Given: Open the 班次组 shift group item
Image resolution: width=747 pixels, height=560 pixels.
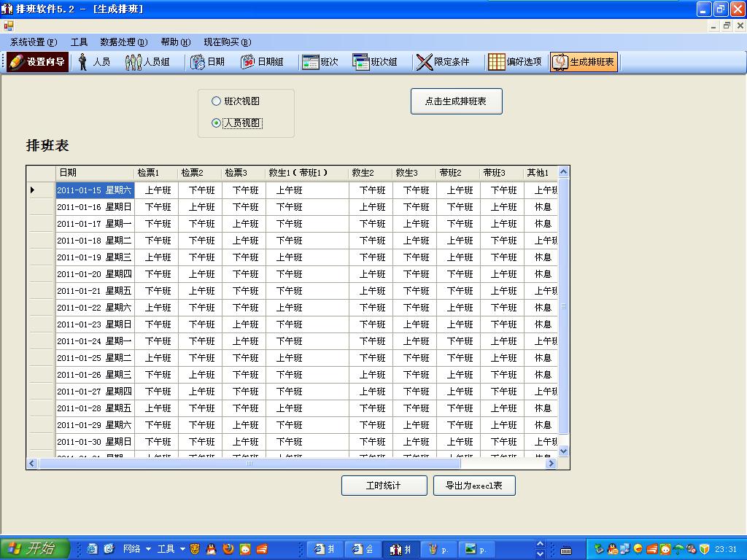Looking at the screenshot, I should 375,62.
